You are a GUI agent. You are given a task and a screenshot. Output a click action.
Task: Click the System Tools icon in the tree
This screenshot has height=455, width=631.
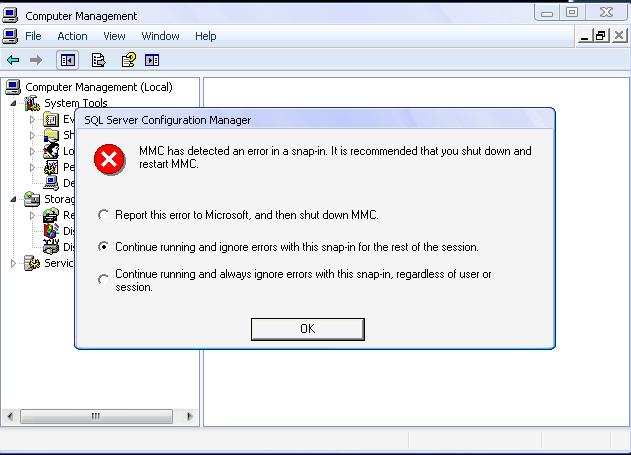(x=32, y=103)
